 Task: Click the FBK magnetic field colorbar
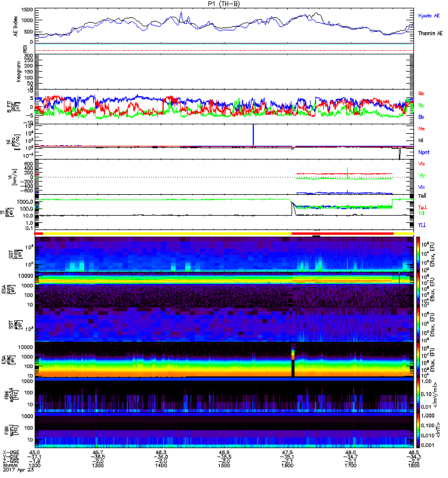[x=418, y=430]
